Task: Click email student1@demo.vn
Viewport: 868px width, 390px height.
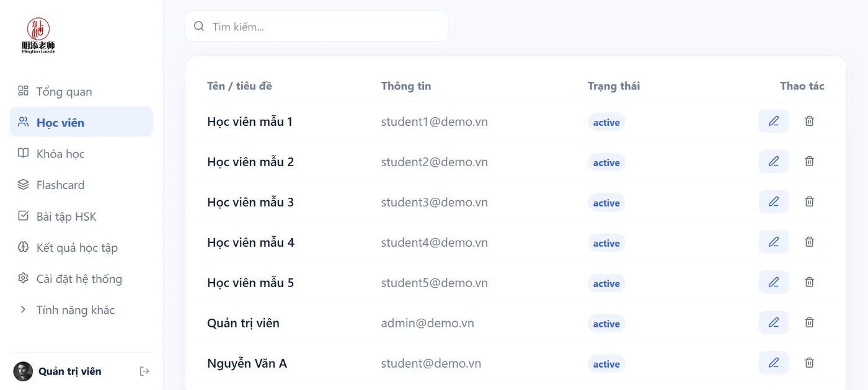Action: click(x=435, y=122)
